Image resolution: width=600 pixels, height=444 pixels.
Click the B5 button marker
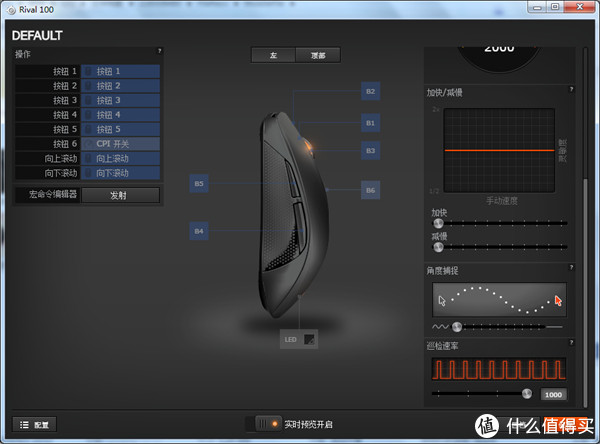[199, 183]
